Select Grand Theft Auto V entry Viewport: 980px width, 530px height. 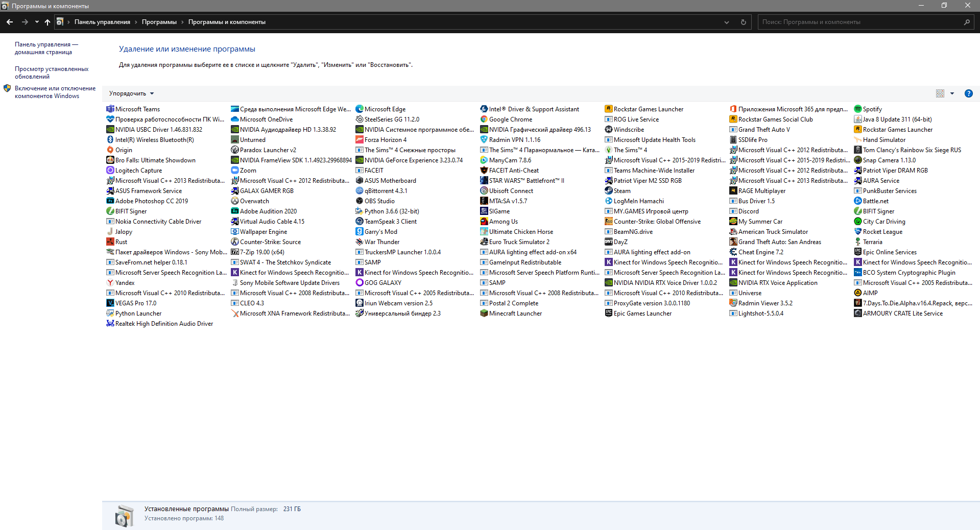759,129
